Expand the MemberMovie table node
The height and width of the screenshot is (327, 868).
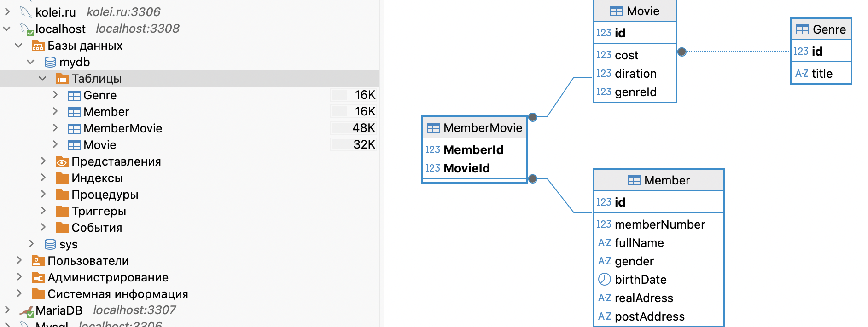(55, 128)
